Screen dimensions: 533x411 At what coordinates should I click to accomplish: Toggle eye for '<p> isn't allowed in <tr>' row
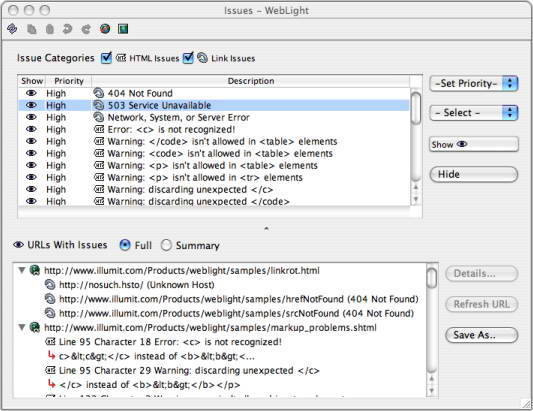(x=31, y=177)
